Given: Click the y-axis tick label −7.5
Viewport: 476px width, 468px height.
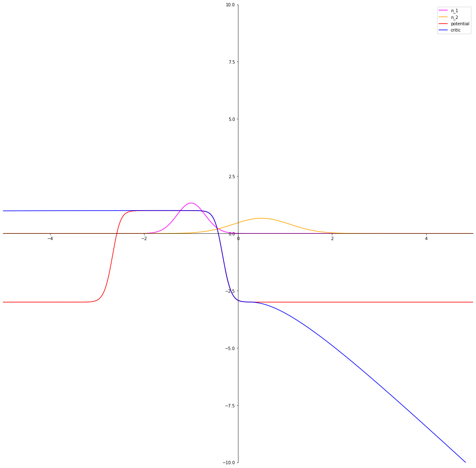Looking at the screenshot, I should tap(230, 406).
